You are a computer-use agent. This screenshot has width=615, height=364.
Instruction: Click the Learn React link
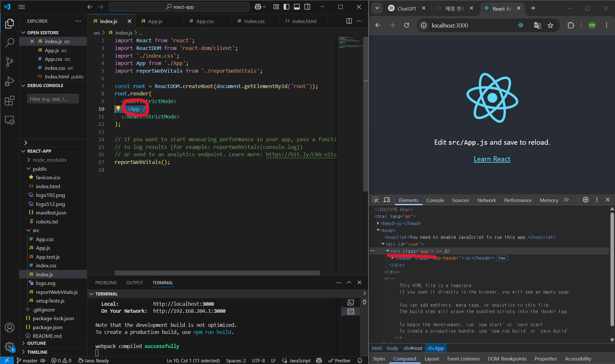click(x=492, y=159)
